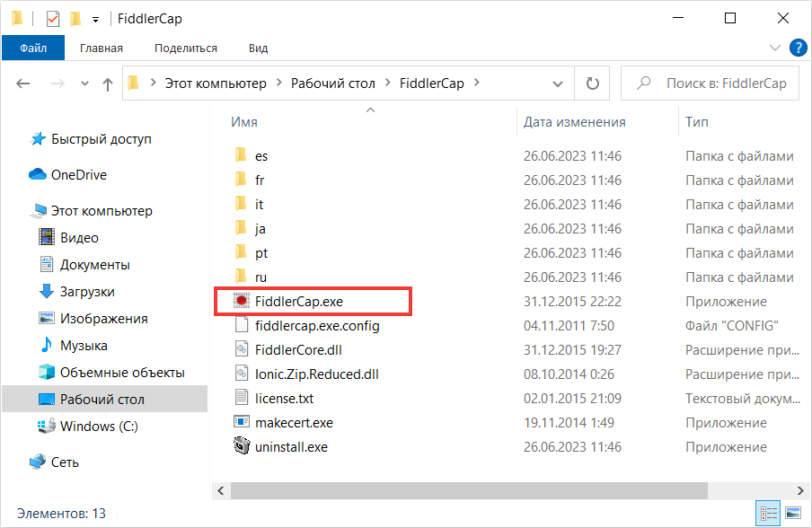Click the FiddlerCap.exe date 31.12.2015 22:22
The image size is (812, 528).
(572, 302)
